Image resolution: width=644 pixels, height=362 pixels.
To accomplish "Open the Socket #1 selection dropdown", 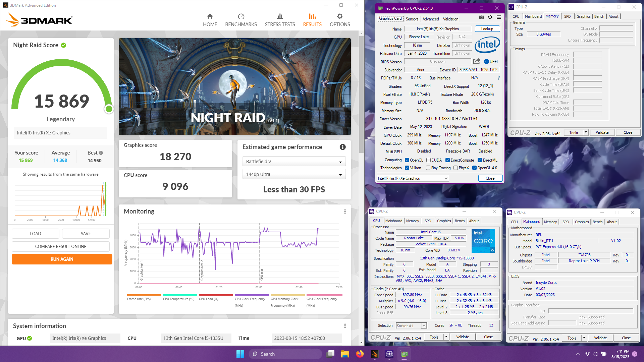I will coord(411,325).
